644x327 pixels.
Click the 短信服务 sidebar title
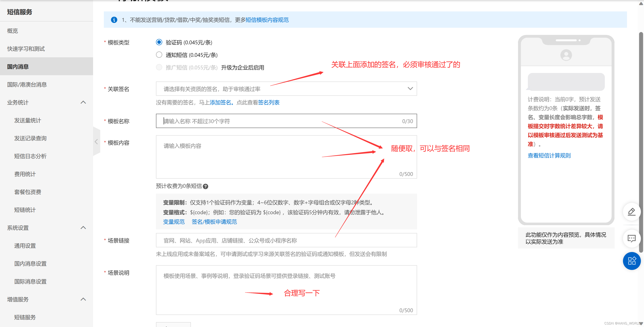[19, 12]
